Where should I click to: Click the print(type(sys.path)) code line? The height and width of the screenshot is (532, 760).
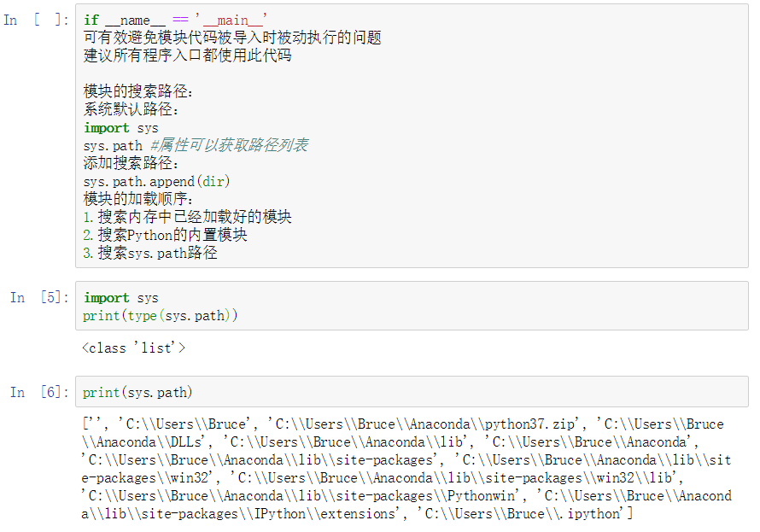click(x=160, y=316)
